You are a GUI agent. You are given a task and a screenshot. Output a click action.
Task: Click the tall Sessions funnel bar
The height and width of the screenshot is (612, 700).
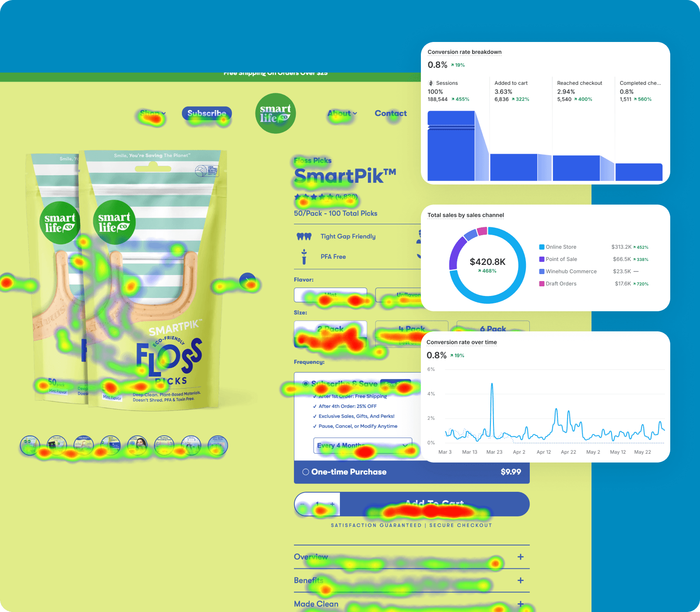(451, 146)
